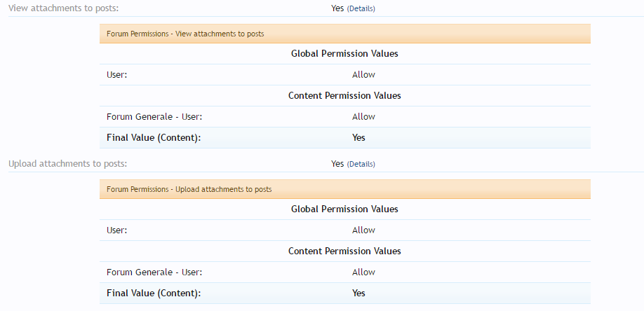Click 'Final Value (Content):' label in View section
This screenshot has height=311, width=644.
154,138
